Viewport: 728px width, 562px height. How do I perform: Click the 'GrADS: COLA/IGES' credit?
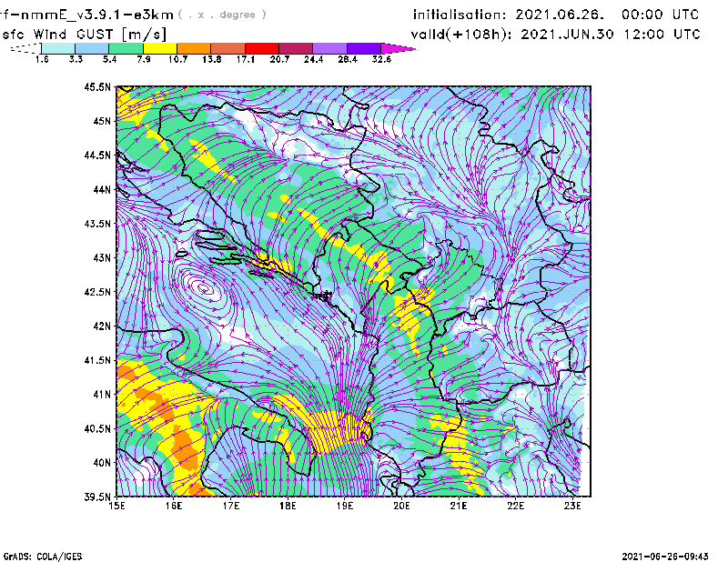[43, 557]
